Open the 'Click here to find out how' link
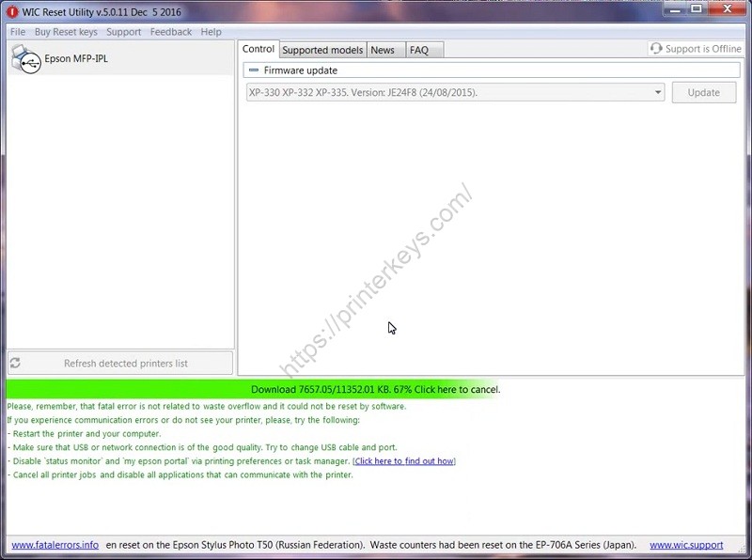Viewport: 752px width, 560px height. [404, 460]
